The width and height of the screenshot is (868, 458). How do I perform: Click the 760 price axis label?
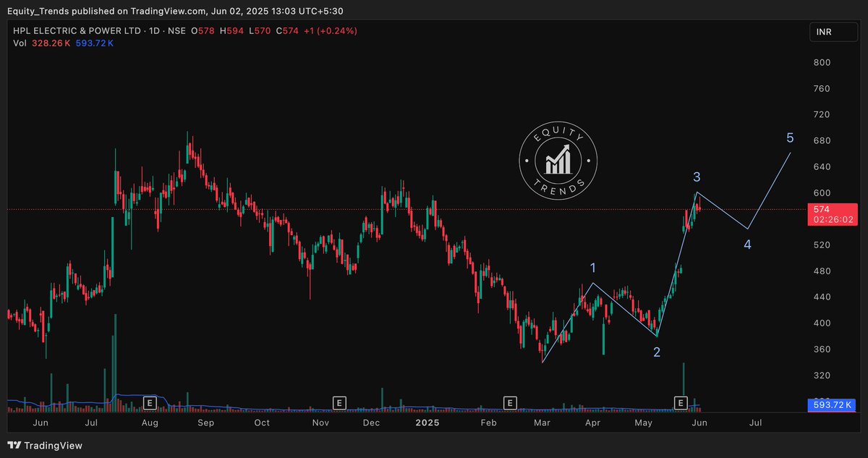(823, 89)
